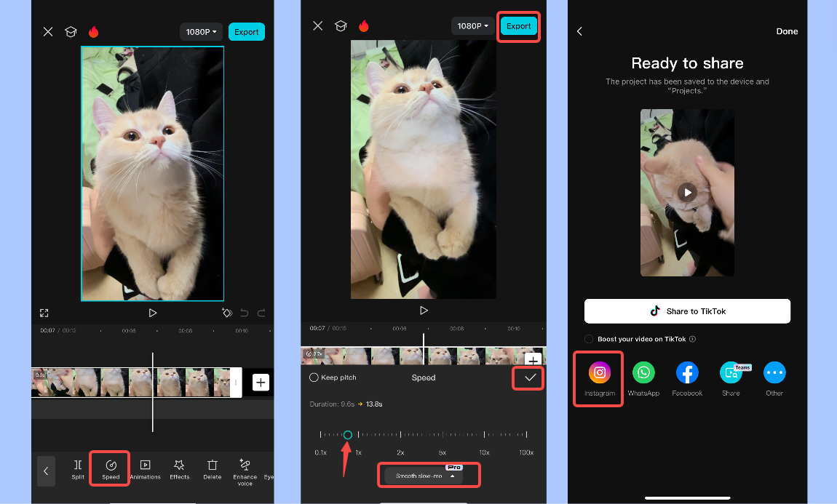Screen dimensions: 837x504
Task: Redo the edit in left screen
Action: pyautogui.click(x=261, y=313)
